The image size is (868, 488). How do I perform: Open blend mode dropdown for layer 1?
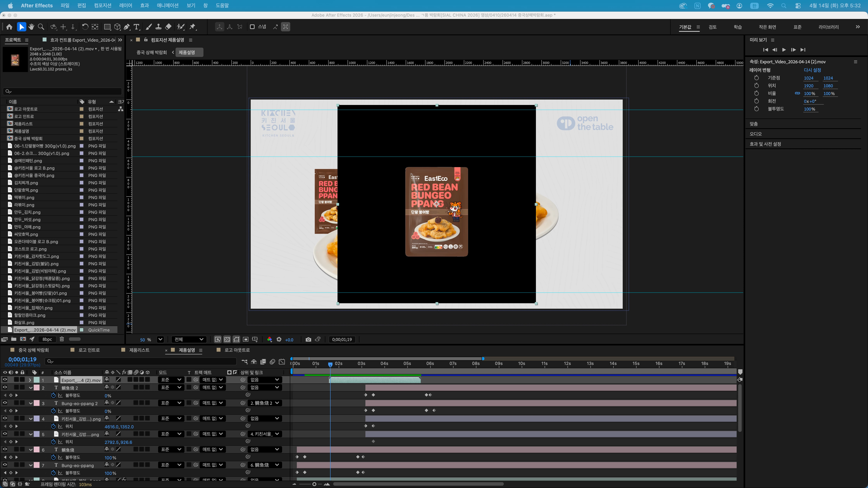click(171, 380)
